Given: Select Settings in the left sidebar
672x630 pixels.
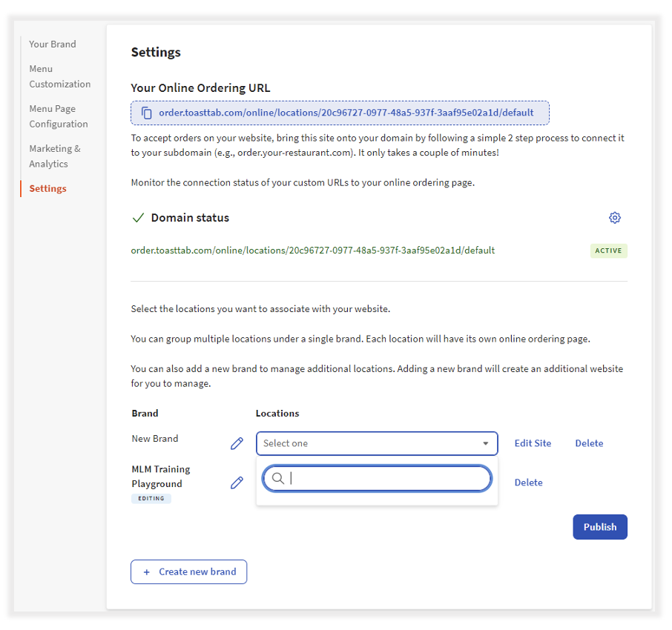Looking at the screenshot, I should (x=48, y=189).
